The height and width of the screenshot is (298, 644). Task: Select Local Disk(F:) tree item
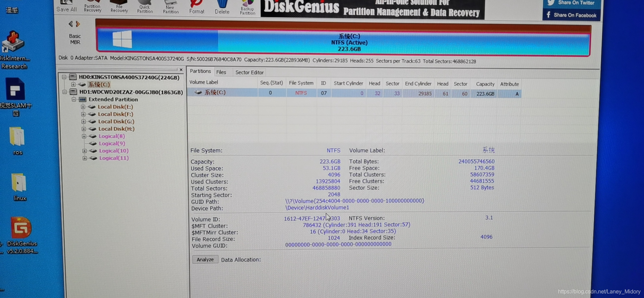[115, 114]
